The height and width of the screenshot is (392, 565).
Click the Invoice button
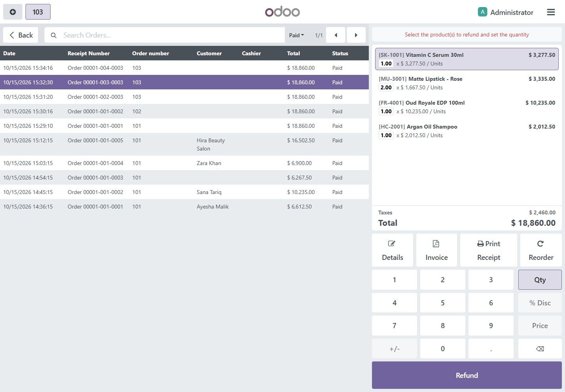click(436, 250)
